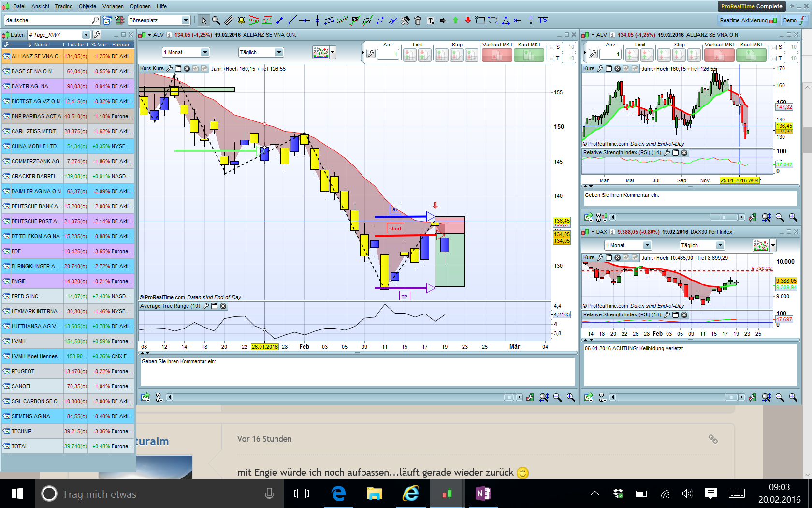Image resolution: width=812 pixels, height=508 pixels.
Task: Select the text annotation tool
Action: [x=430, y=20]
